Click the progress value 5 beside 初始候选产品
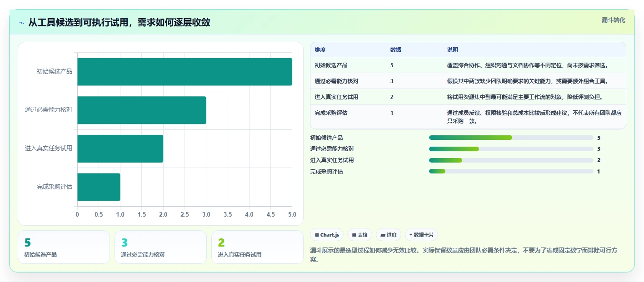Image resolution: width=644 pixels, height=282 pixels. [x=599, y=138]
